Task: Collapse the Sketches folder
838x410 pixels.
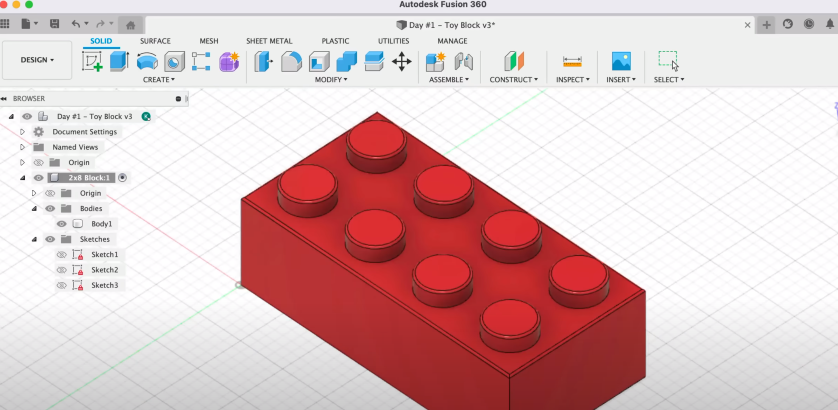Action: 34,239
